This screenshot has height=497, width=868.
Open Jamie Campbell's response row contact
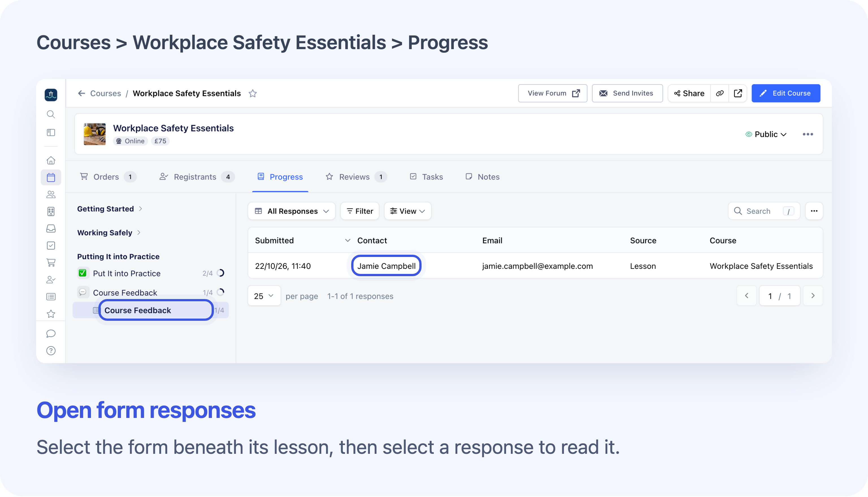(x=386, y=266)
